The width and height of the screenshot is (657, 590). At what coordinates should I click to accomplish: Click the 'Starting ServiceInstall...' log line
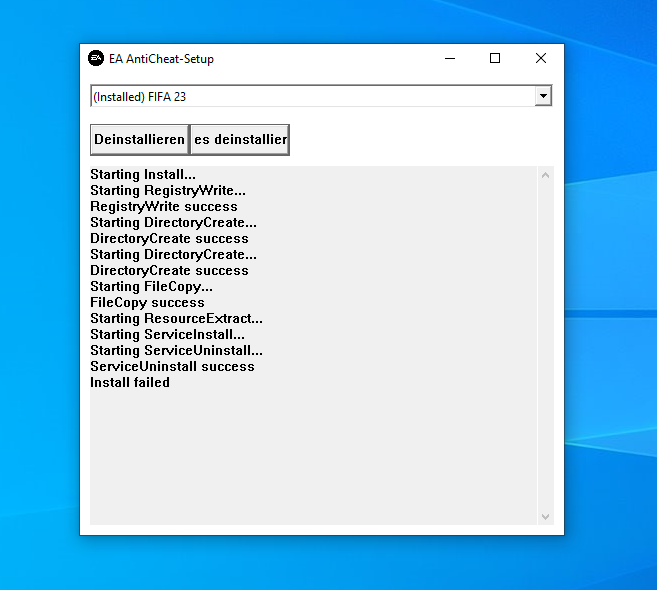(x=168, y=334)
